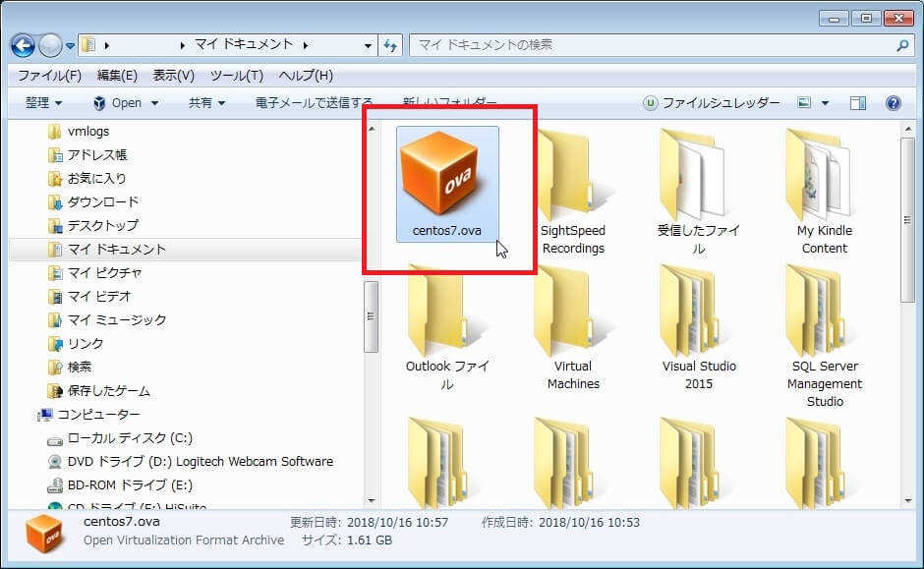The image size is (924, 569).
Task: Click the help question mark icon
Action: [893, 103]
